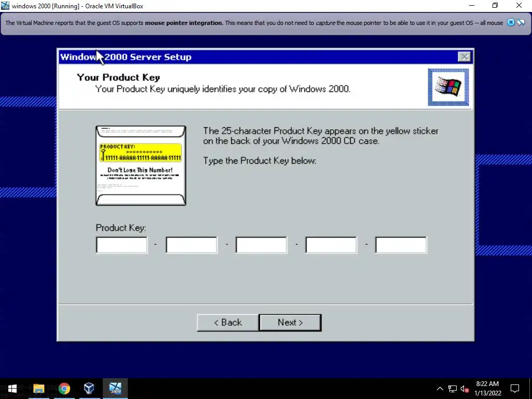Click the first Product Key field
The height and width of the screenshot is (399, 532).
point(122,245)
